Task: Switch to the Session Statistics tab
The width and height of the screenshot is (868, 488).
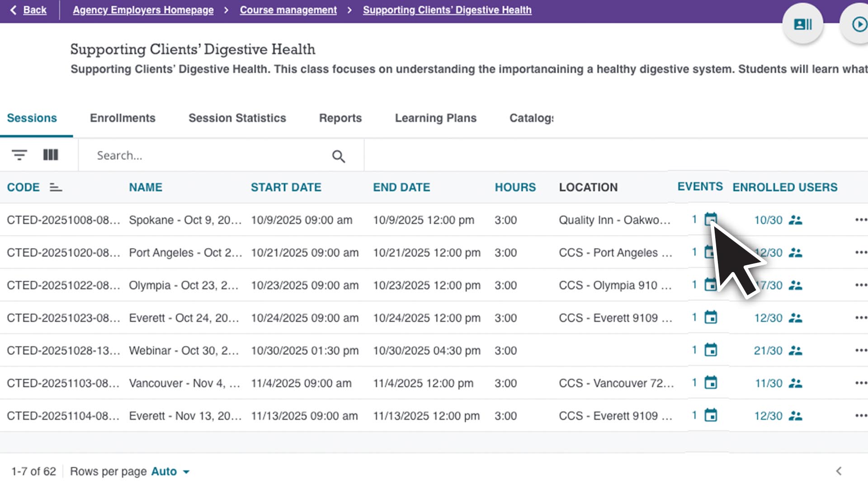Action: pos(237,118)
